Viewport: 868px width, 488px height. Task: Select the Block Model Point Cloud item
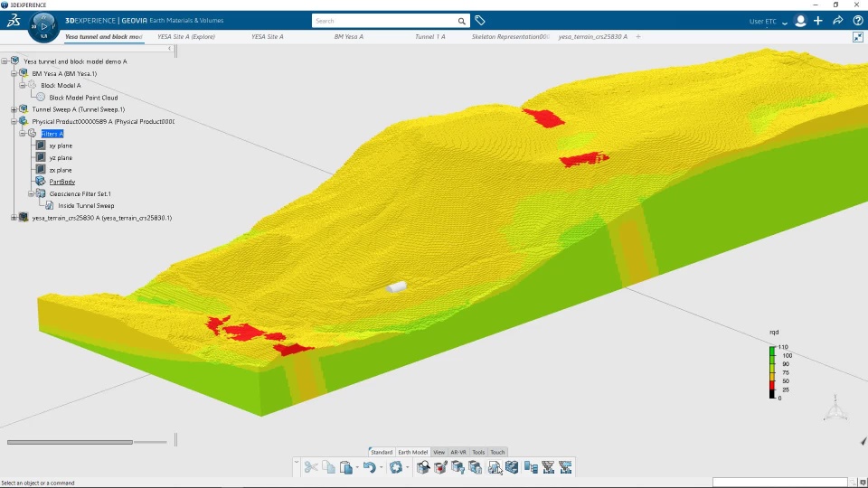point(83,98)
